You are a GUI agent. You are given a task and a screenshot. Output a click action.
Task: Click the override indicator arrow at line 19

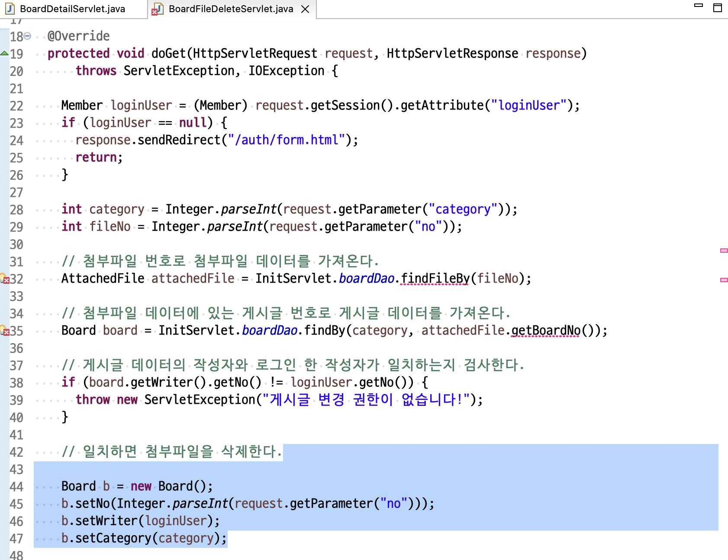click(4, 53)
